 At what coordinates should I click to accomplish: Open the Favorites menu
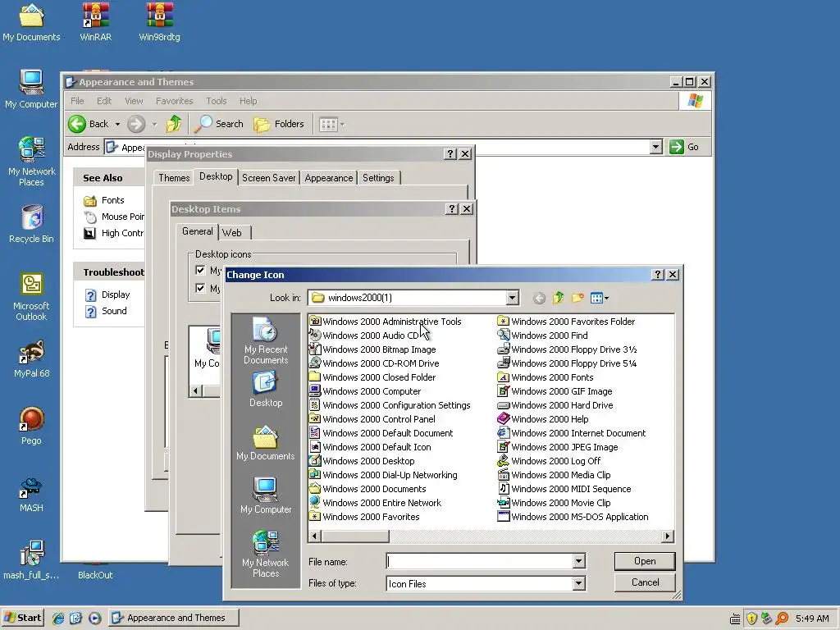point(174,101)
